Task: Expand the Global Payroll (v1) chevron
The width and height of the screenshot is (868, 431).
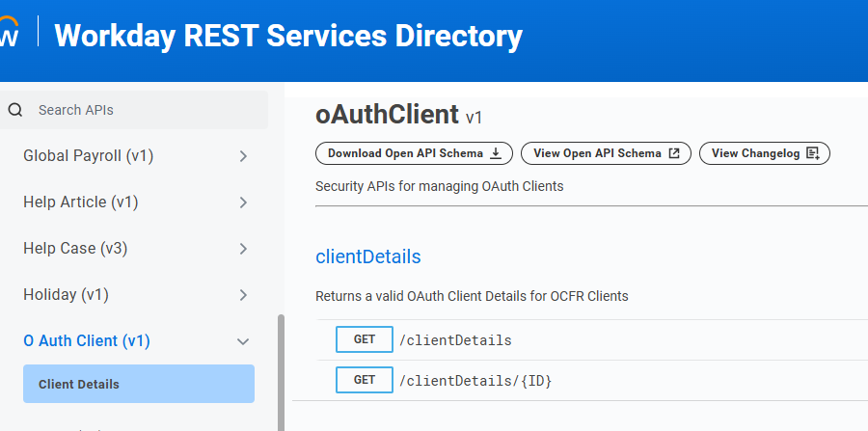Action: 243,156
